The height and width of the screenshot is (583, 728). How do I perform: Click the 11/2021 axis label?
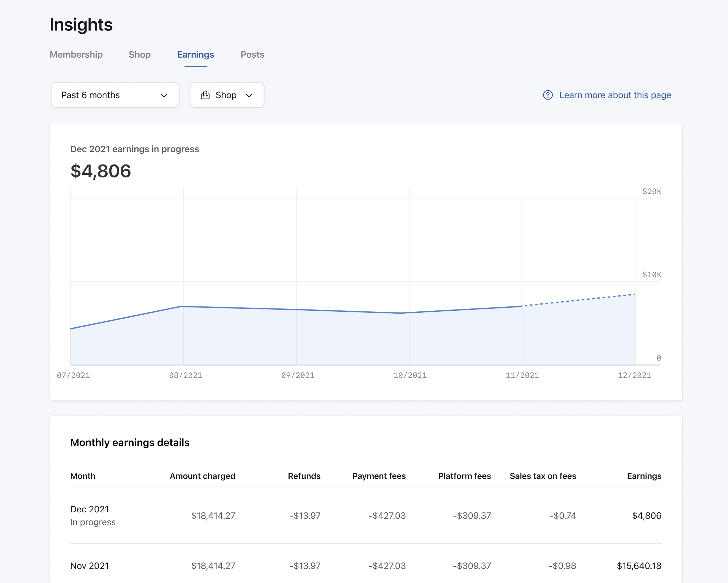click(x=522, y=375)
